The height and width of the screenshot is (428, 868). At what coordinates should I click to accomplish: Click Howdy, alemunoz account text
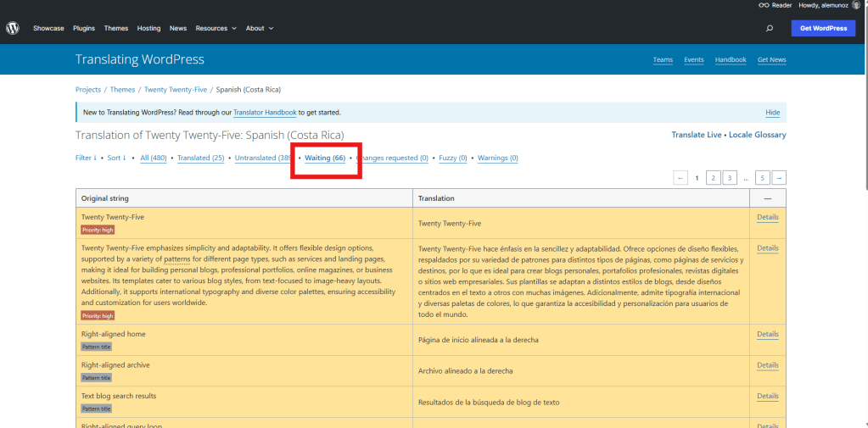click(x=824, y=5)
